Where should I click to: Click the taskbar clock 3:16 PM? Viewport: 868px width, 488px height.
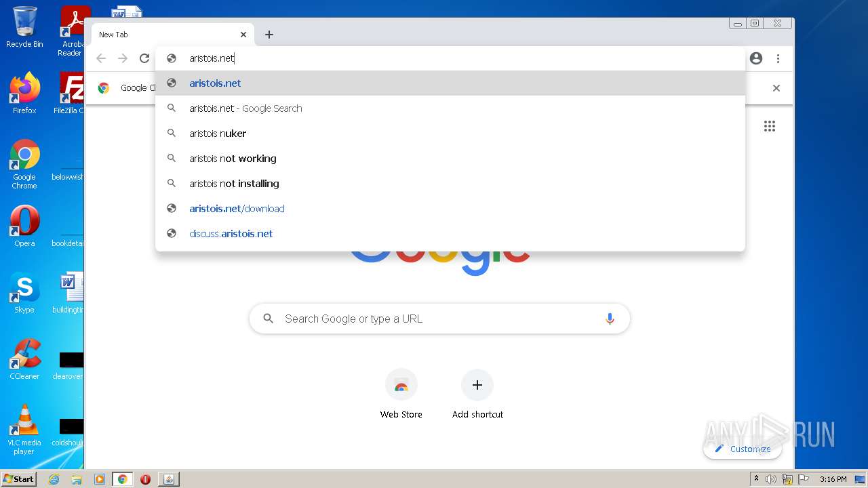point(833,479)
